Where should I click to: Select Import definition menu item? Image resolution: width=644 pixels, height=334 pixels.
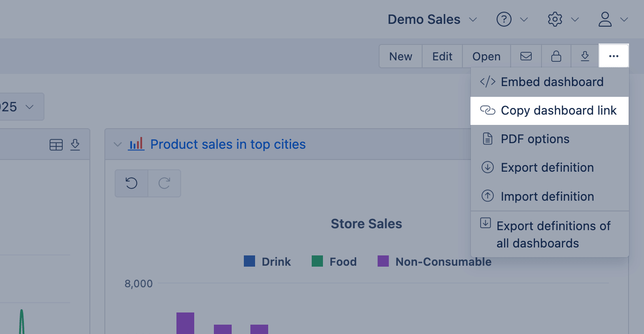point(549,196)
